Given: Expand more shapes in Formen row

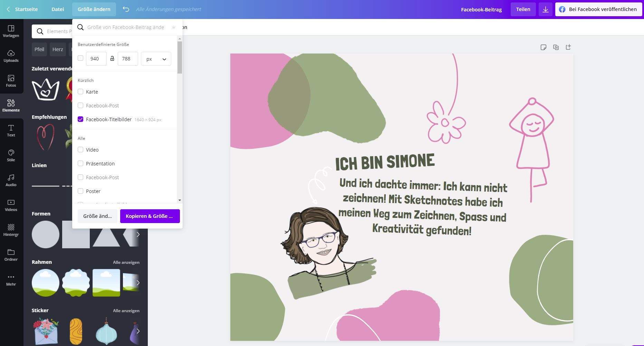Looking at the screenshot, I should (x=138, y=234).
